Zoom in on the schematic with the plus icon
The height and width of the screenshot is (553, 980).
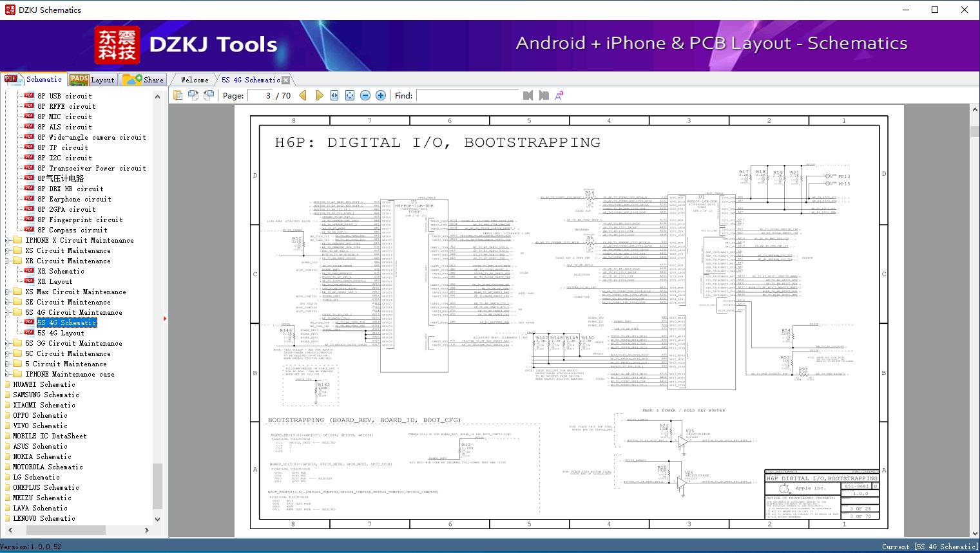[x=380, y=95]
